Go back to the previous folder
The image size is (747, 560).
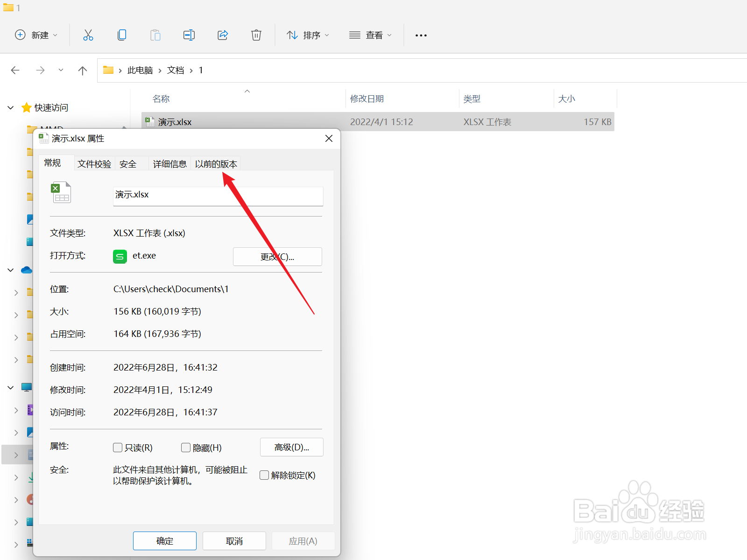point(15,70)
